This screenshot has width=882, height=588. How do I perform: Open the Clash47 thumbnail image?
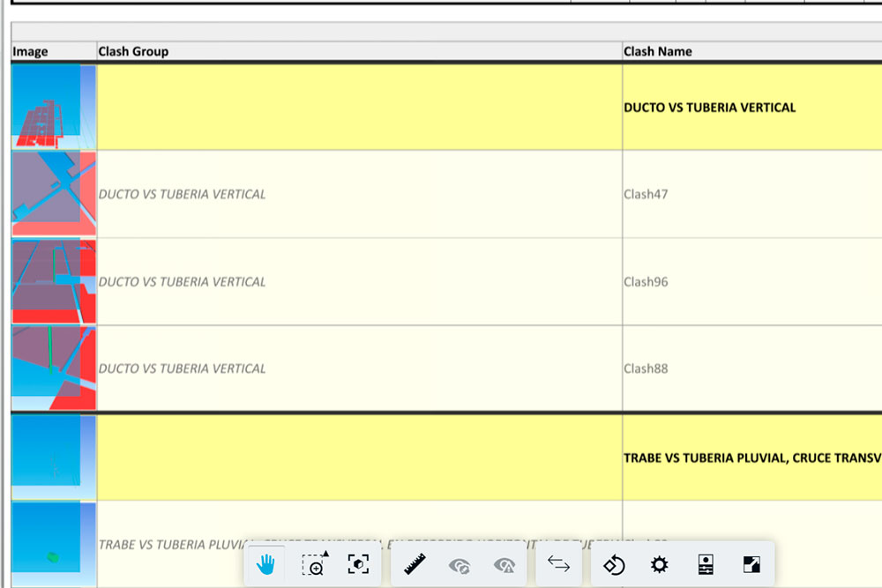coord(53,194)
